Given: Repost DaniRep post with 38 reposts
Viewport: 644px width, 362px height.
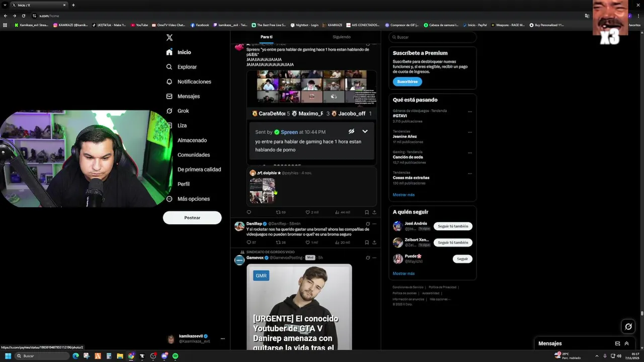Looking at the screenshot, I should tap(281, 242).
